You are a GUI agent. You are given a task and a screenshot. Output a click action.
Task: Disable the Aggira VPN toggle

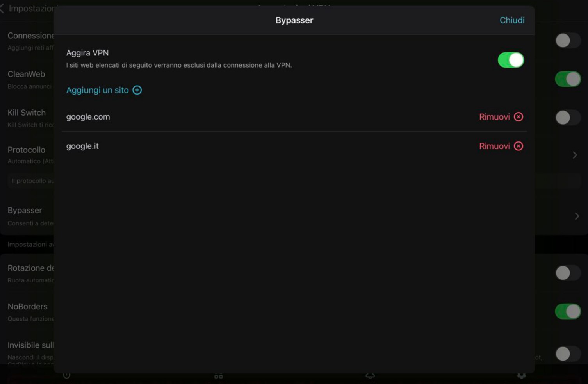[511, 59]
